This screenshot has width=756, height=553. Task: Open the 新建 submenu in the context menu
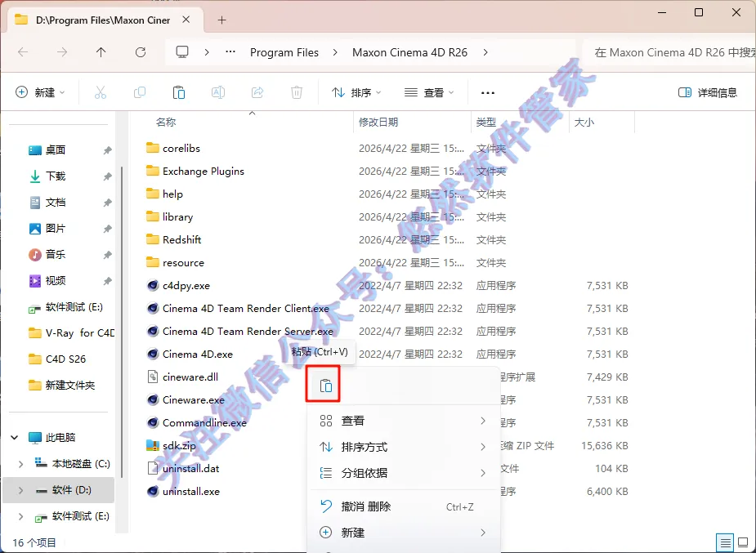point(404,533)
